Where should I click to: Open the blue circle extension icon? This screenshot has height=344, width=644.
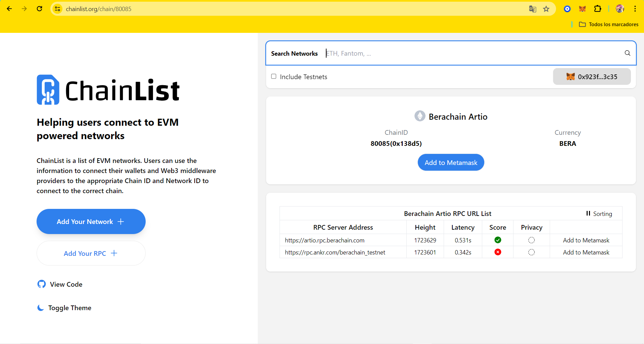pos(567,9)
